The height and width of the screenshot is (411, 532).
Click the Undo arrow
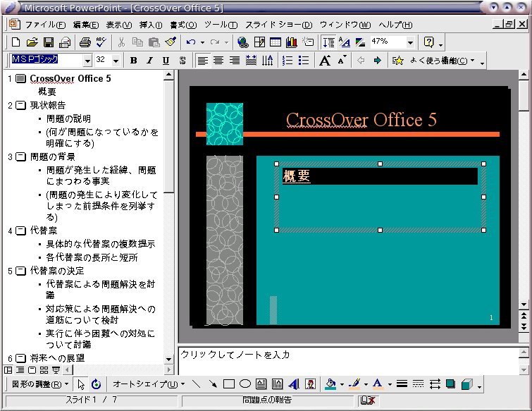pos(191,42)
